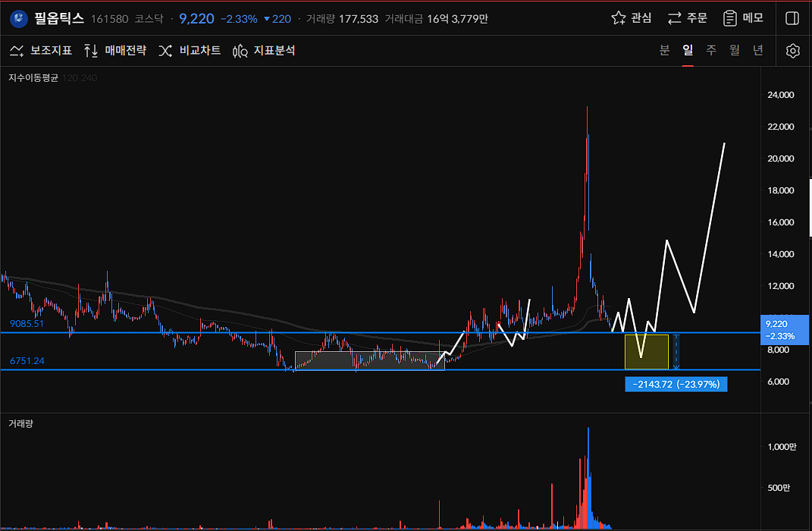The width and height of the screenshot is (812, 531).
Task: Click the 거래량 volume panel label
Action: pyautogui.click(x=20, y=423)
